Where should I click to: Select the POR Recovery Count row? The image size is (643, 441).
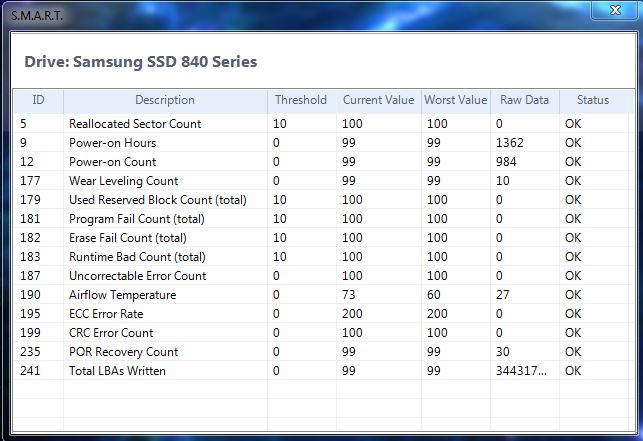322,352
